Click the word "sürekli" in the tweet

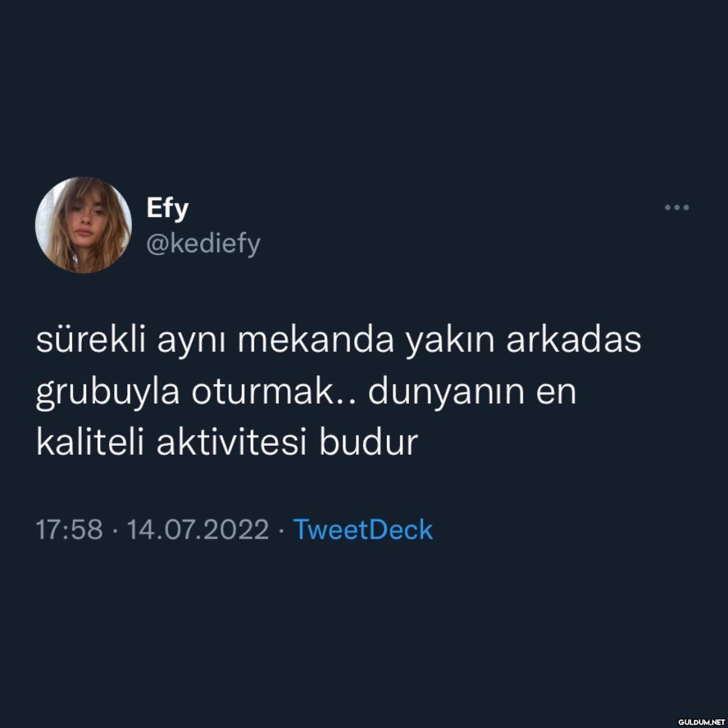tap(90, 340)
